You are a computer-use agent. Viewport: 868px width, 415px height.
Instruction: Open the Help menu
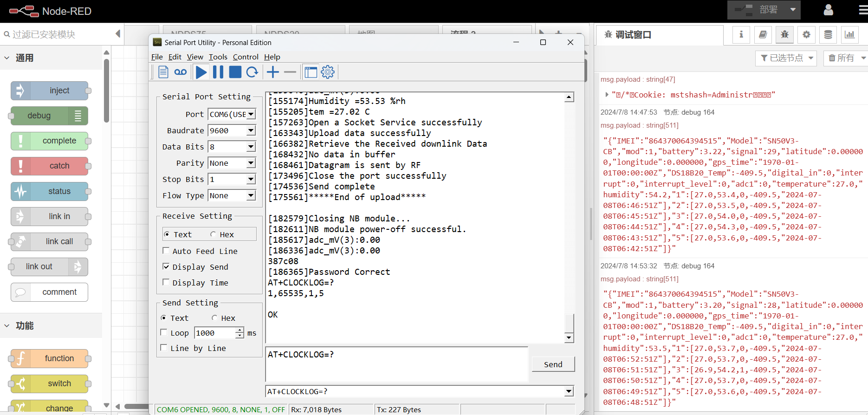[272, 57]
